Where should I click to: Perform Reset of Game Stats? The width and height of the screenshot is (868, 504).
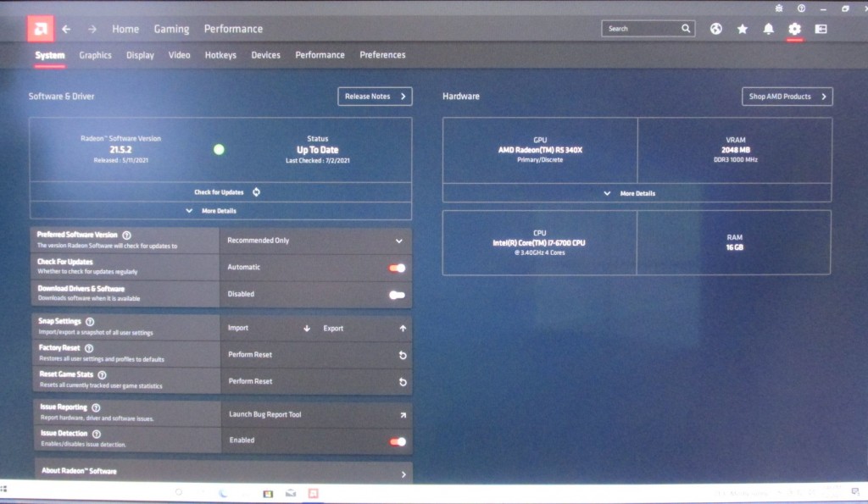pyautogui.click(x=316, y=382)
